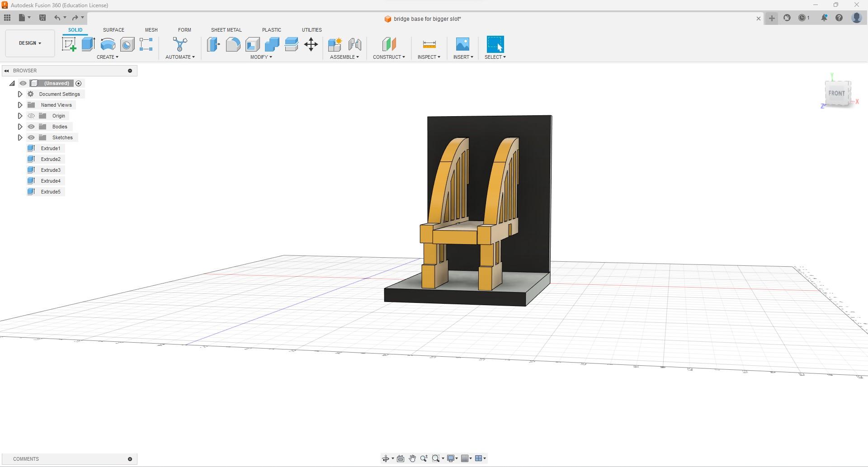Screen dimensions: 868x467
Task: Open the Rectangular Pattern tool
Action: pyautogui.click(x=146, y=44)
